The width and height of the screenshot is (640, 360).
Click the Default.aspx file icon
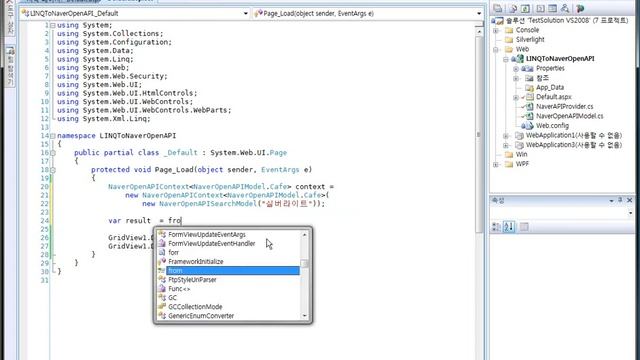click(529, 97)
